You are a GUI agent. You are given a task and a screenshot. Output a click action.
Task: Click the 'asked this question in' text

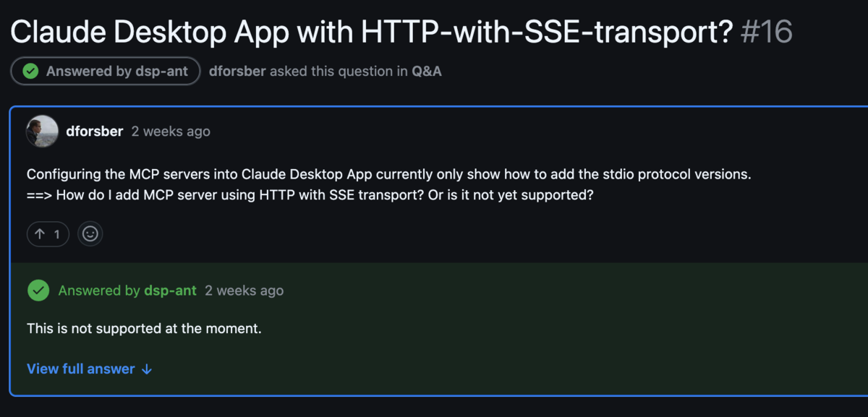tap(339, 71)
